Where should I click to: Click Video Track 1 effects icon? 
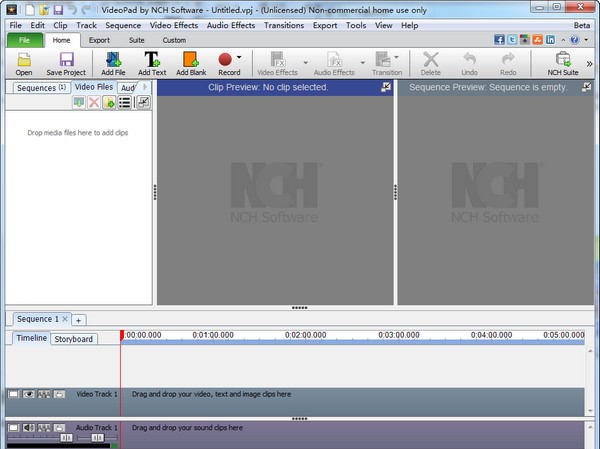tap(44, 394)
